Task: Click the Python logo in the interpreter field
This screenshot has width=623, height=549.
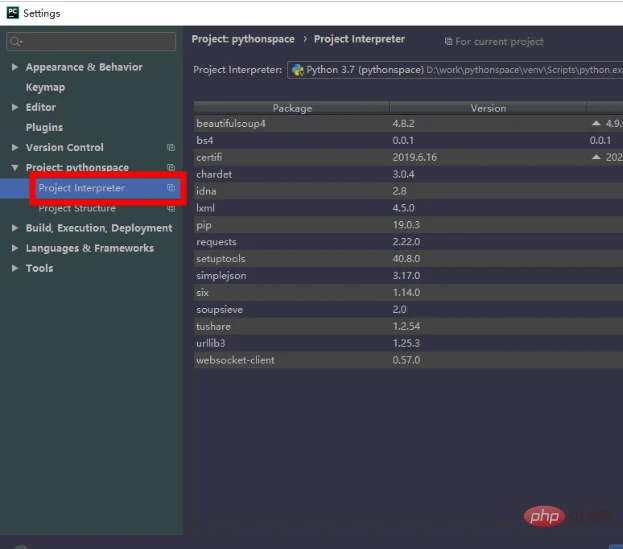Action: tap(298, 70)
